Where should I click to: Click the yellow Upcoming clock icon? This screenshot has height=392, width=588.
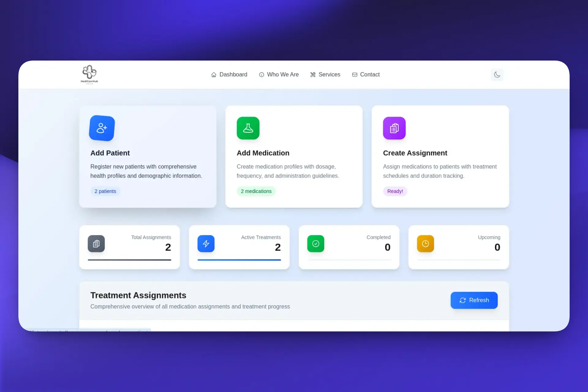point(425,243)
